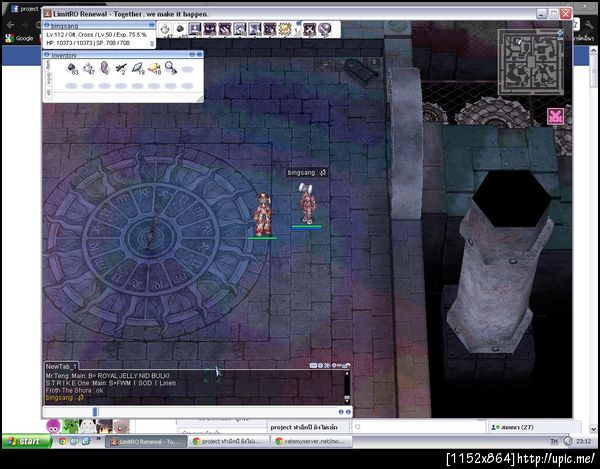This screenshot has width=600, height=469.
Task: Select the leaf item (19) in Inventory
Action: point(137,69)
